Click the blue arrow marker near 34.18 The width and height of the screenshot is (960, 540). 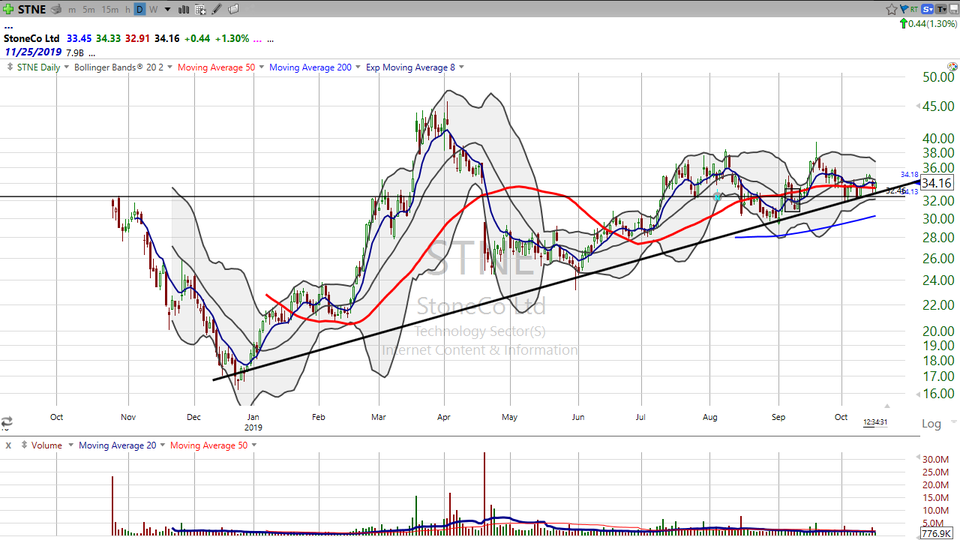pyautogui.click(x=917, y=182)
